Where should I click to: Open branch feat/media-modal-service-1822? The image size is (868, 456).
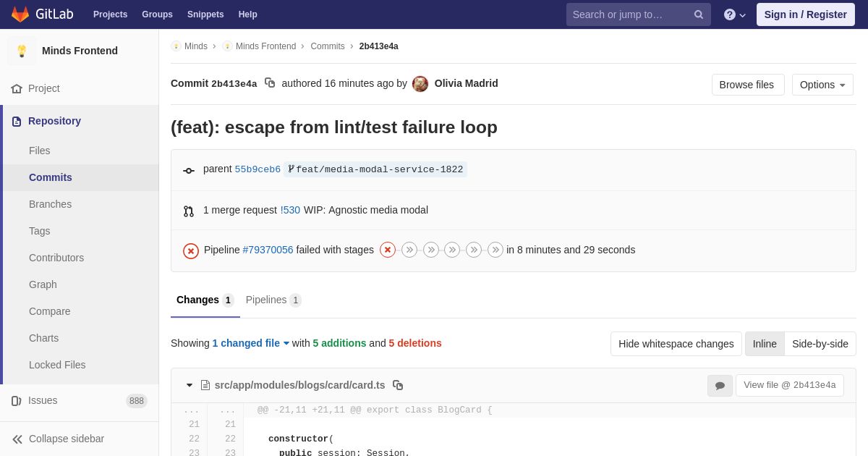[x=375, y=169]
